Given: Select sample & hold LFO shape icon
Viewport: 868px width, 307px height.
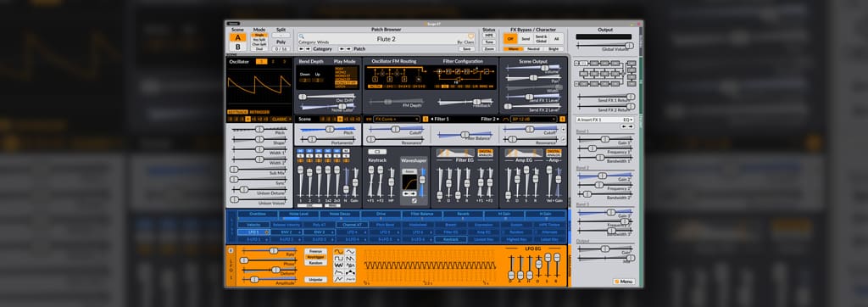Looking at the screenshot, I should pyautogui.click(x=350, y=265).
